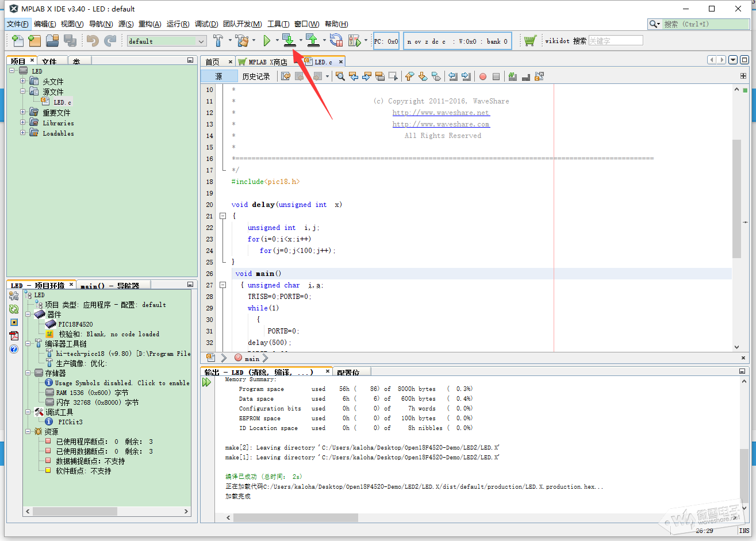Click the Hold in Reset icon

(x=336, y=41)
